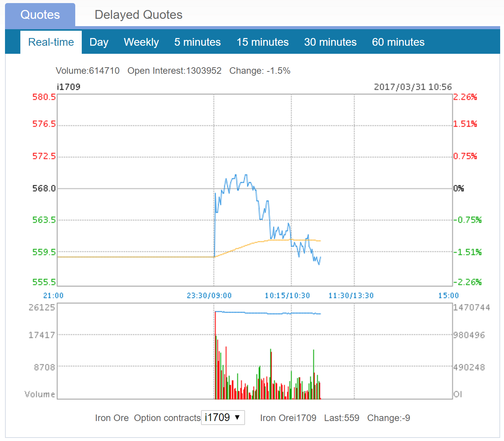Open the Delayed Quotes tab
The width and height of the screenshot is (504, 441).
pyautogui.click(x=138, y=15)
